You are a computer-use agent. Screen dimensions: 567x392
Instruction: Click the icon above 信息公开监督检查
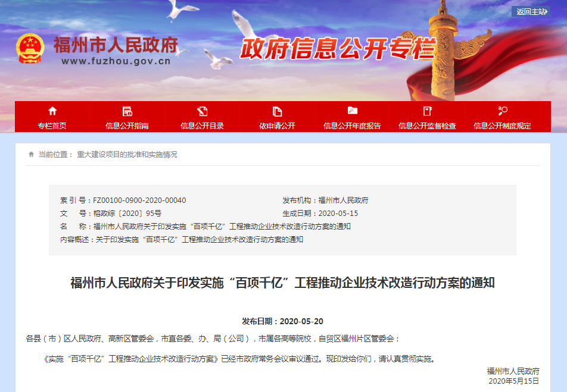(427, 111)
